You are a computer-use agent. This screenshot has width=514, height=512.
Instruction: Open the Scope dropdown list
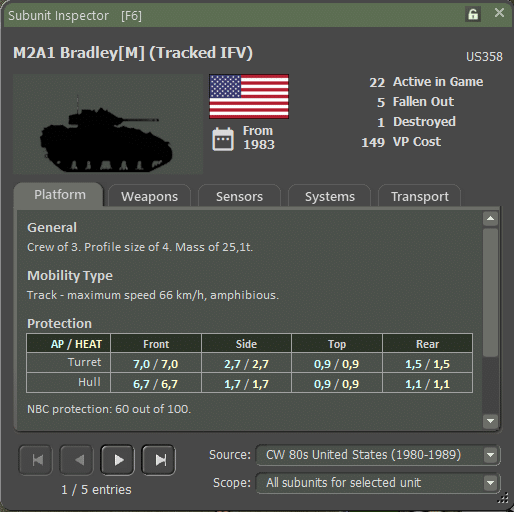tap(378, 483)
